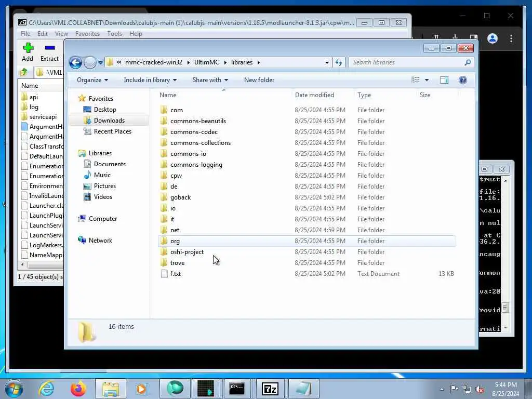Open Explorer recent locations dropdown arrow
The height and width of the screenshot is (399, 532).
[x=100, y=63]
